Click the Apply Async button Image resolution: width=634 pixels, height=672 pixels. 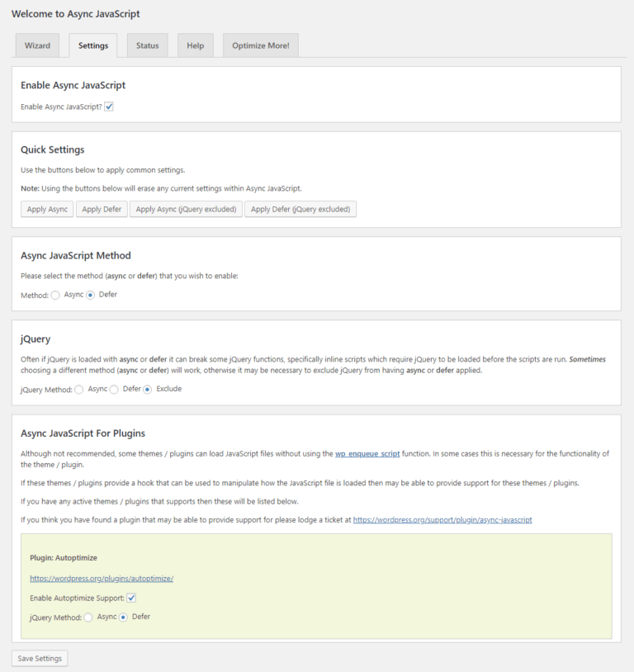tap(47, 209)
